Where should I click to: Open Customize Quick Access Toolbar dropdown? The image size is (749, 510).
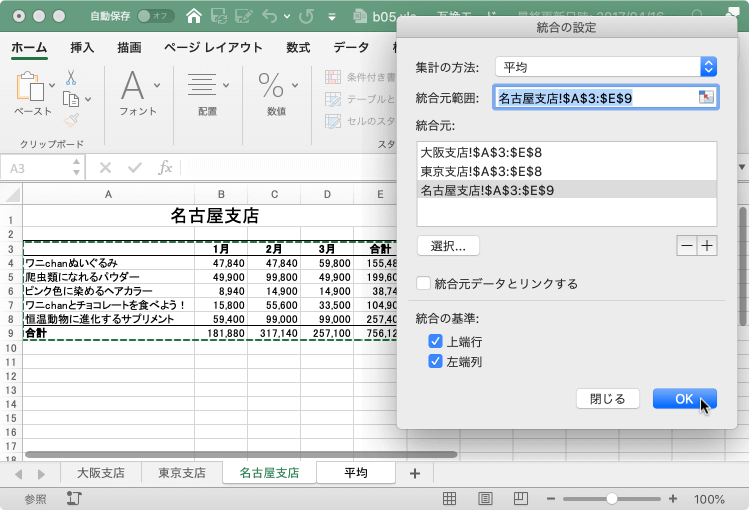332,17
